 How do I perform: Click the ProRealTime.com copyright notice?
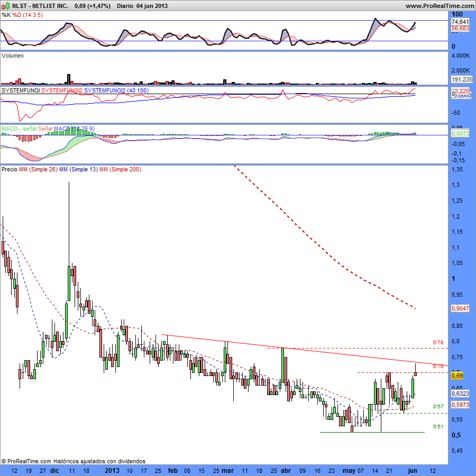(x=74, y=461)
